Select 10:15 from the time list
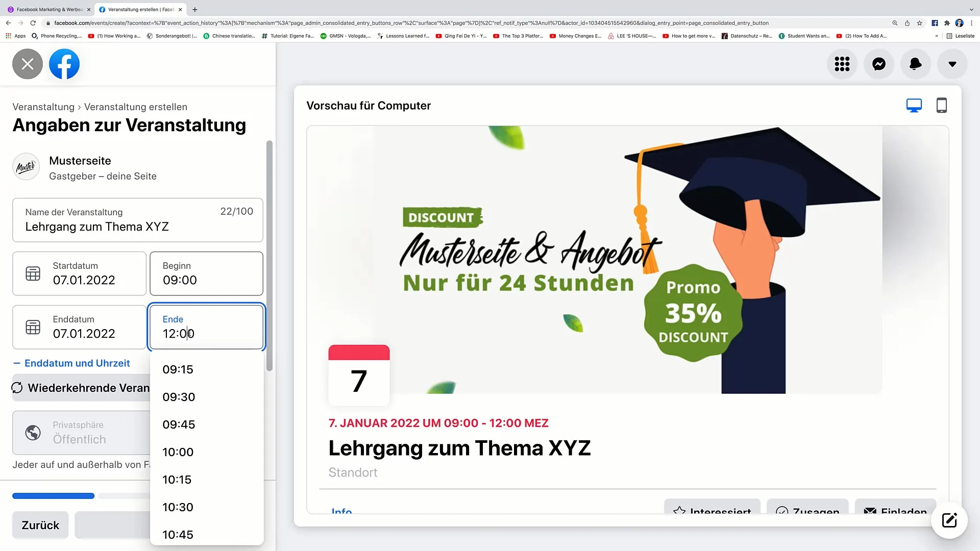This screenshot has height=551, width=980. pyautogui.click(x=207, y=480)
